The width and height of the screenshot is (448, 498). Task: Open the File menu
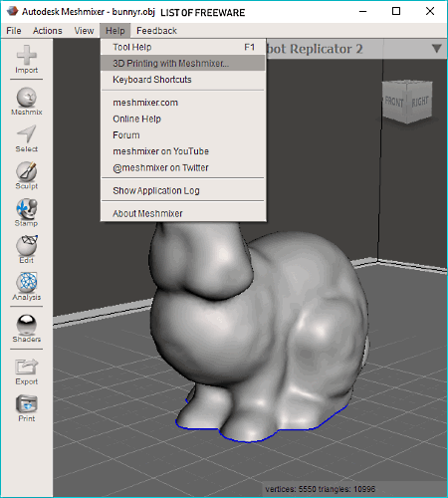(14, 31)
